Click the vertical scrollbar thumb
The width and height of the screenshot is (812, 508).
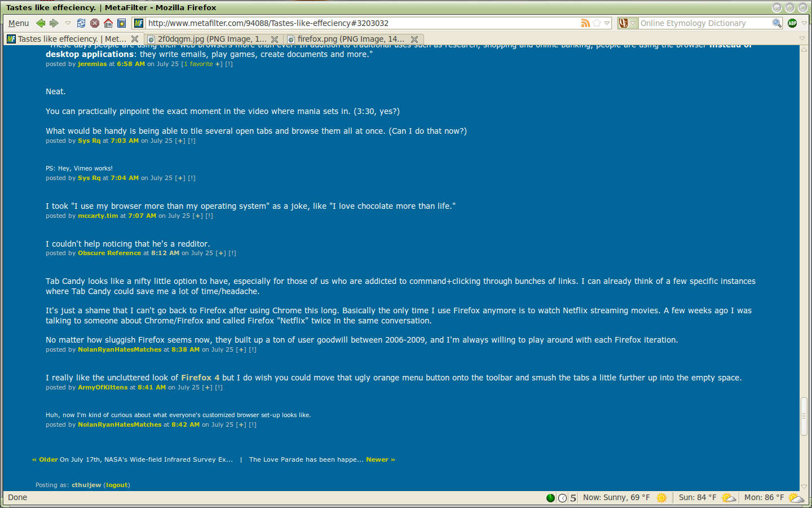(x=804, y=417)
